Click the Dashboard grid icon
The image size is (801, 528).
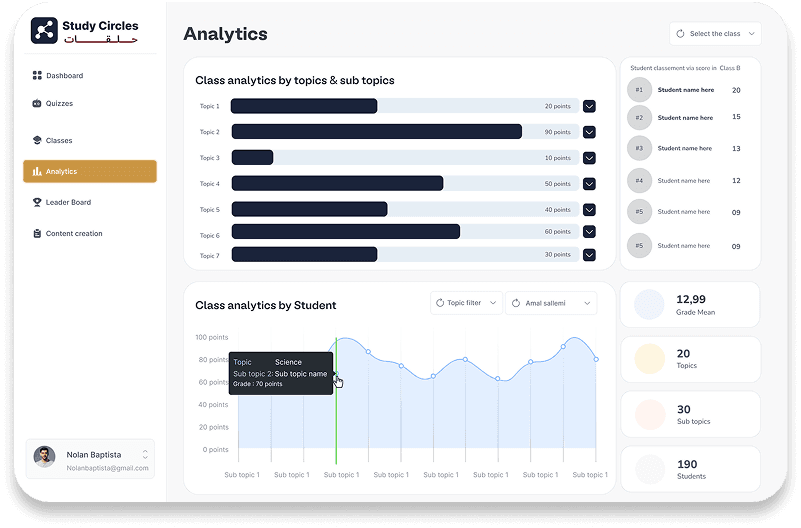(37, 76)
